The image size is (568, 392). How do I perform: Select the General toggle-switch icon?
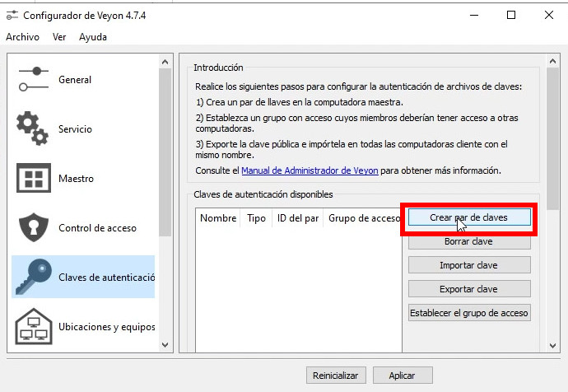[34, 80]
